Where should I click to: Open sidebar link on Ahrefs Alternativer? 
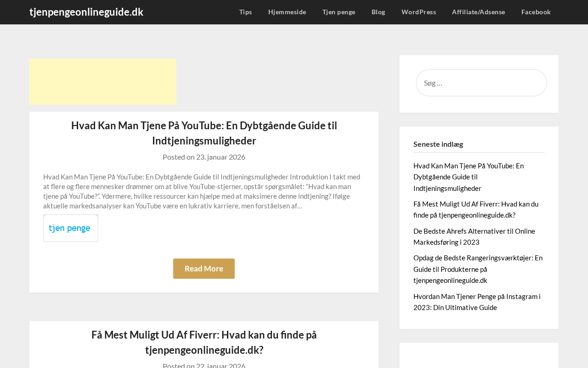(474, 236)
